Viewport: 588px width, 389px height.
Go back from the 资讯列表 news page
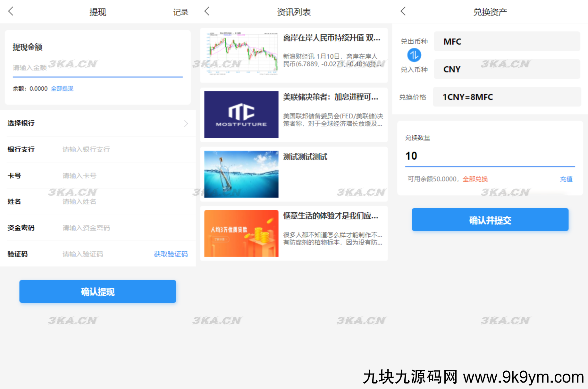207,12
